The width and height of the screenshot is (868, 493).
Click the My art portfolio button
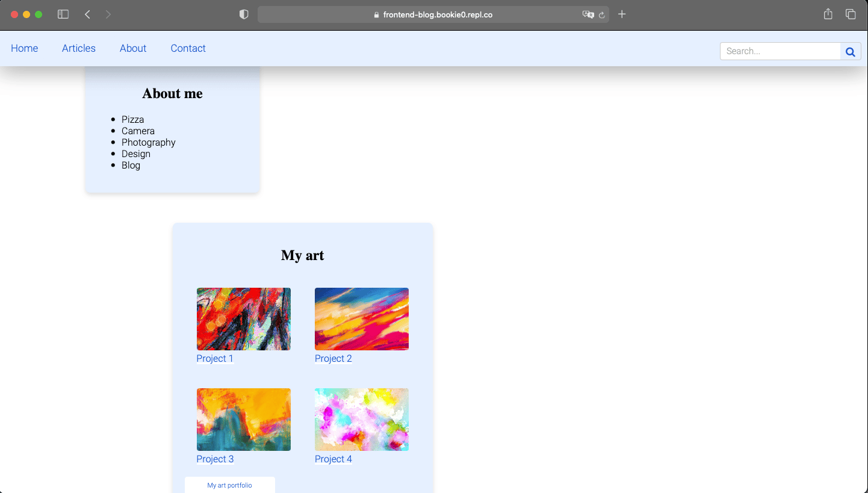tap(230, 485)
